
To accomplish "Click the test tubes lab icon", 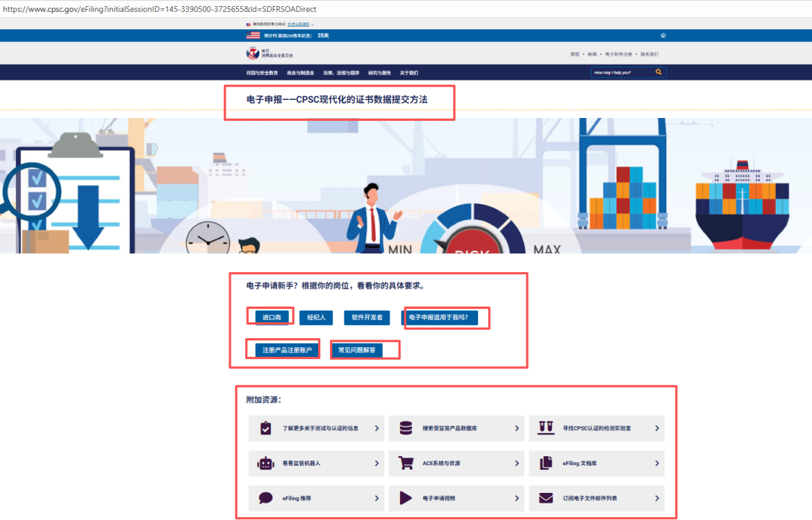I will point(546,428).
